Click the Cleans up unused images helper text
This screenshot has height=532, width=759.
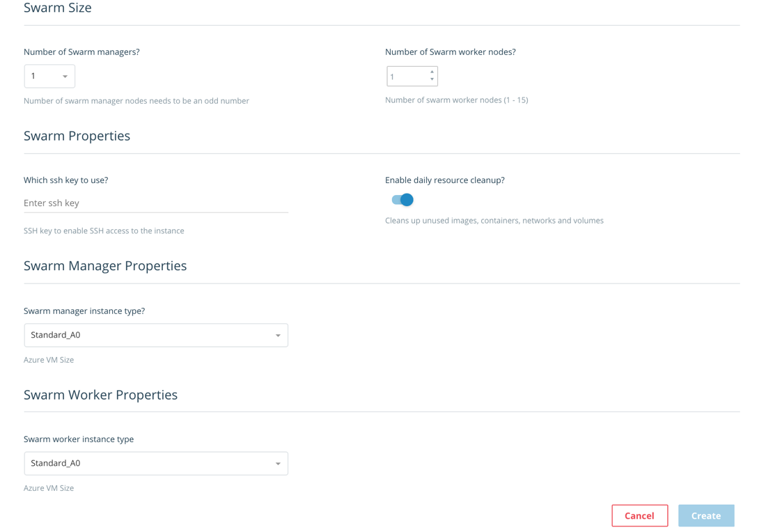(x=494, y=221)
